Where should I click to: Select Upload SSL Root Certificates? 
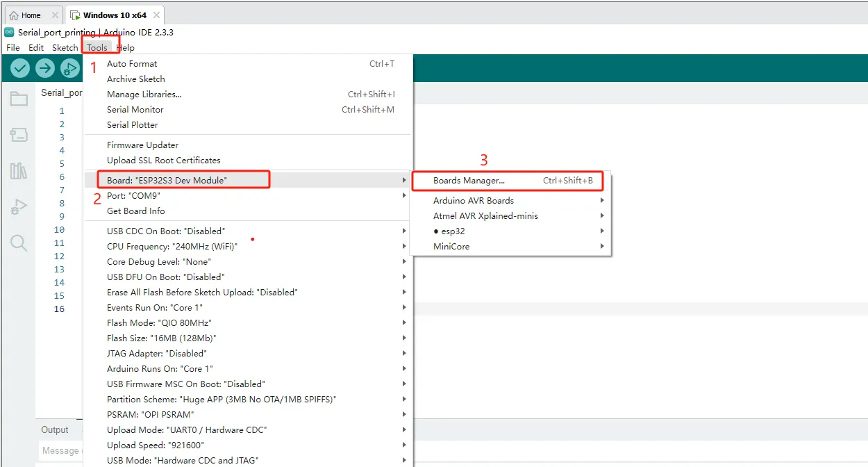coord(248,160)
